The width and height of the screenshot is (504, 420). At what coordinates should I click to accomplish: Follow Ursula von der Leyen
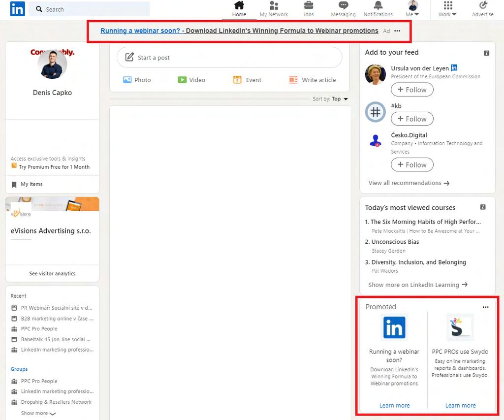tap(412, 90)
